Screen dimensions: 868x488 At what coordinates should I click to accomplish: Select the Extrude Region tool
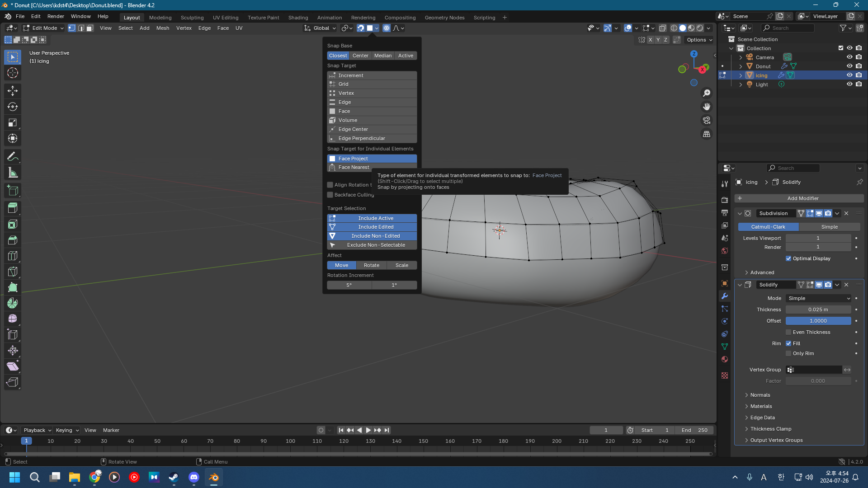pos(12,208)
